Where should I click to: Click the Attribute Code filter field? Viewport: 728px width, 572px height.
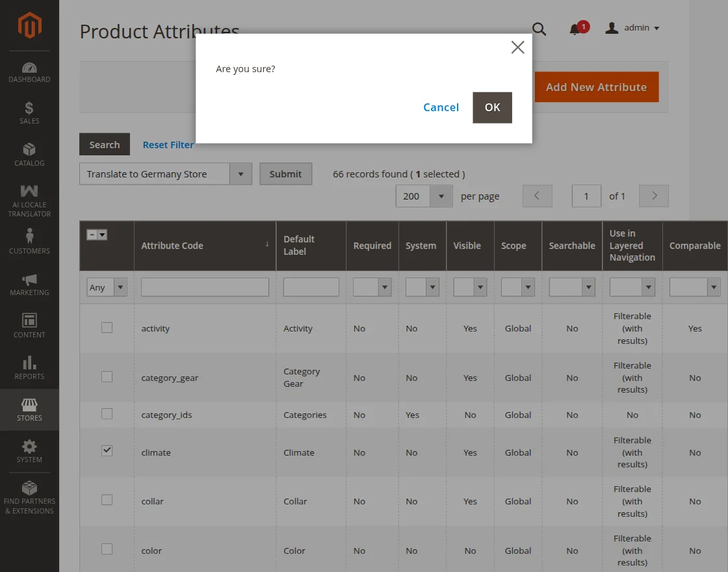point(205,287)
